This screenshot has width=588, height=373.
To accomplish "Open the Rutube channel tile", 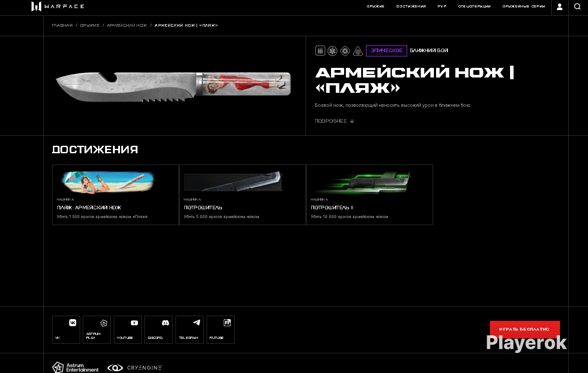I will [x=221, y=330].
